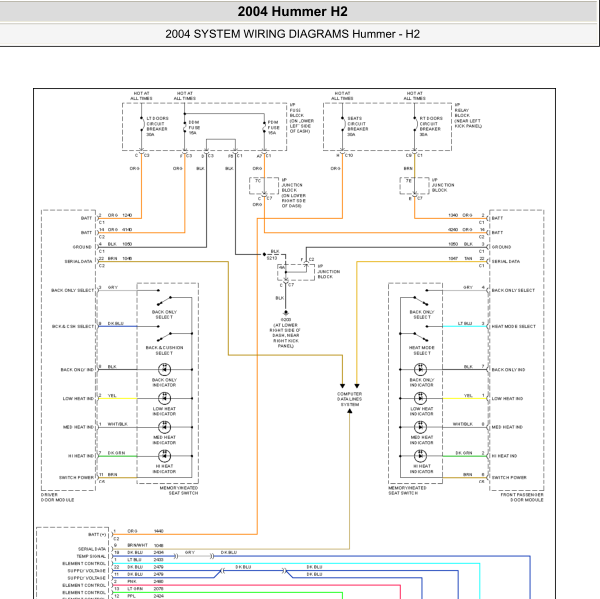Screen dimensions: 600x599
Task: Click the G203 ground symbol
Action: click(286, 313)
